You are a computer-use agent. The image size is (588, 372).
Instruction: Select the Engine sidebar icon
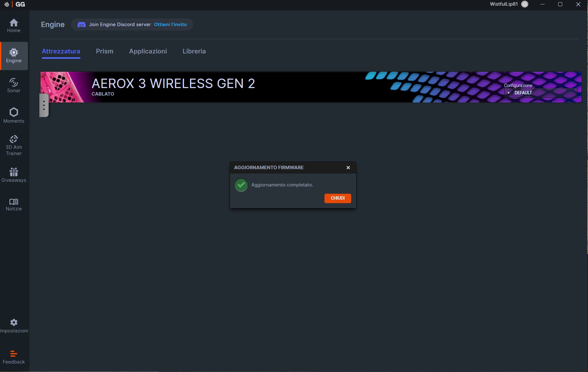tap(14, 56)
